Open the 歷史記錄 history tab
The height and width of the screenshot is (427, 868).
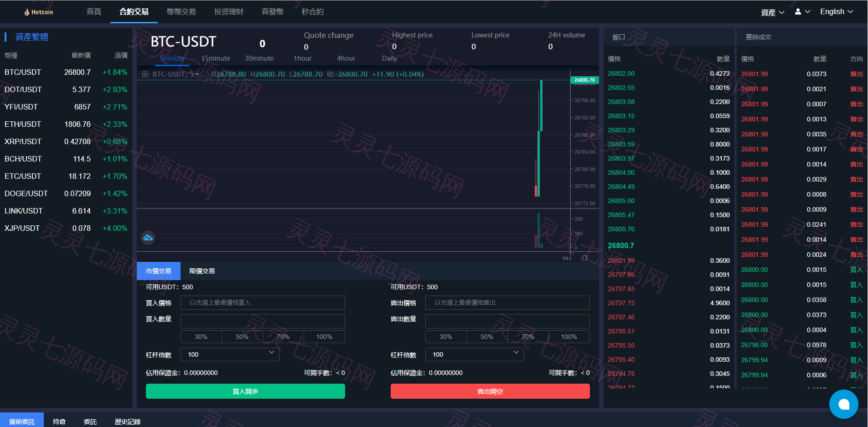[128, 422]
